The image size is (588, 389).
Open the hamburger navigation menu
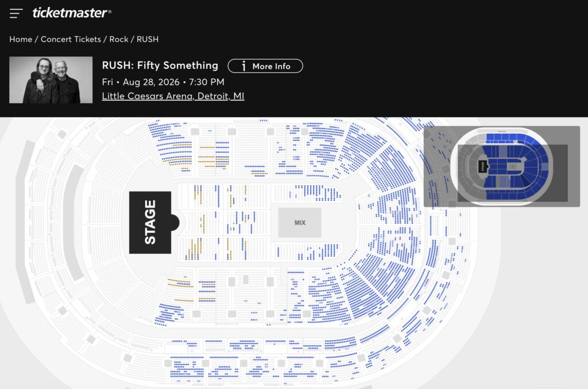pyautogui.click(x=16, y=13)
